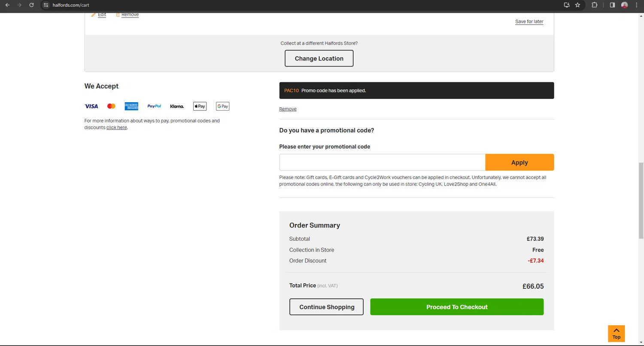Viewport: 644px width, 346px height.
Task: Open the browser extensions puzzle icon
Action: tap(595, 5)
